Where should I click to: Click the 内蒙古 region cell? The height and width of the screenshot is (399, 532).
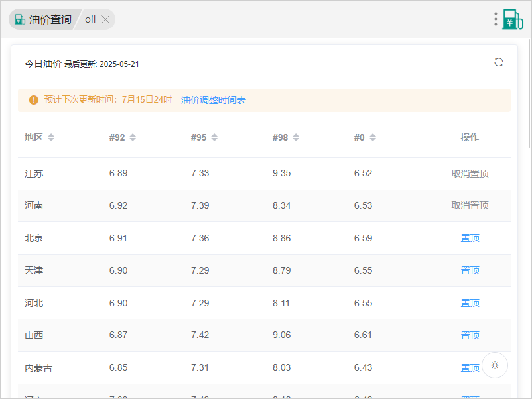pyautogui.click(x=38, y=368)
